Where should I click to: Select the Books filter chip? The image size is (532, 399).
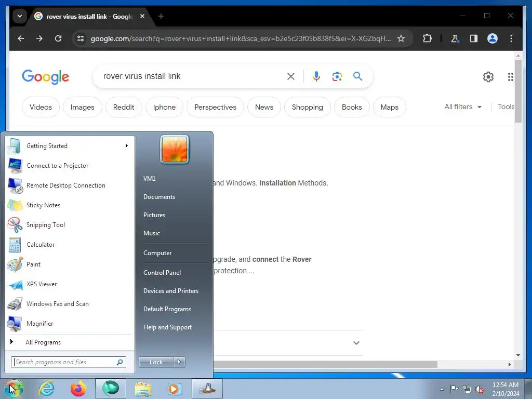coord(352,107)
